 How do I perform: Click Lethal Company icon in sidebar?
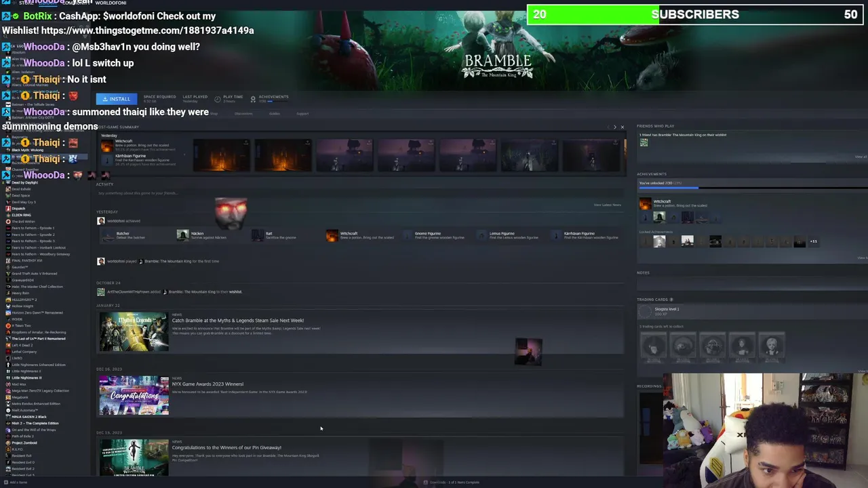[x=7, y=352]
